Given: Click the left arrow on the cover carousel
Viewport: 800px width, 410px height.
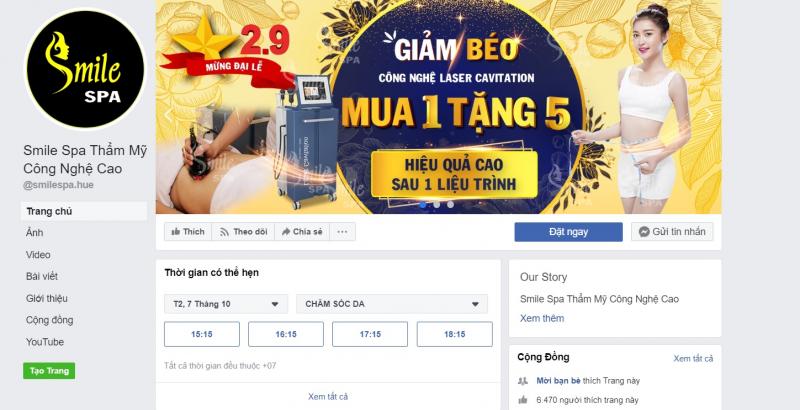Looking at the screenshot, I should tap(169, 115).
